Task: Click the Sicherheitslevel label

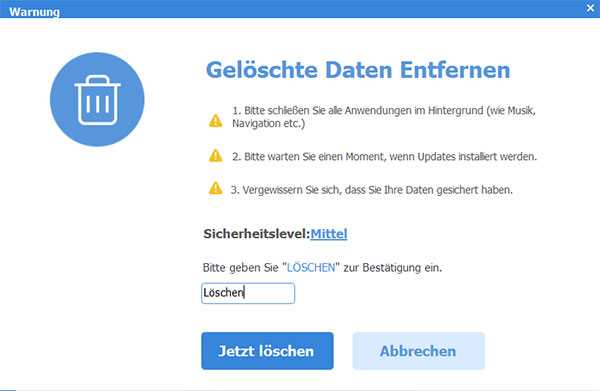Action: [x=257, y=234]
